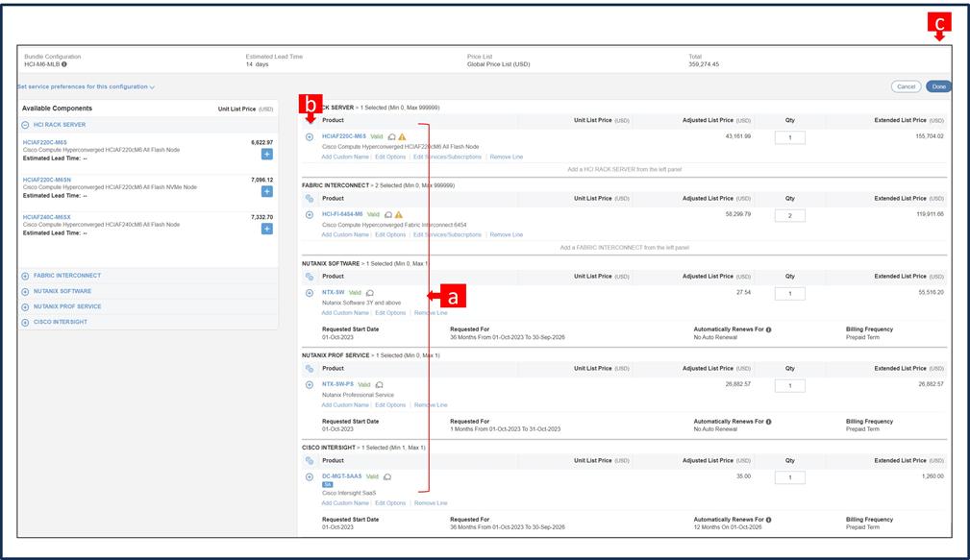Click Edit Services/Subscriptions for HCIAF220C-M6S

tap(447, 157)
